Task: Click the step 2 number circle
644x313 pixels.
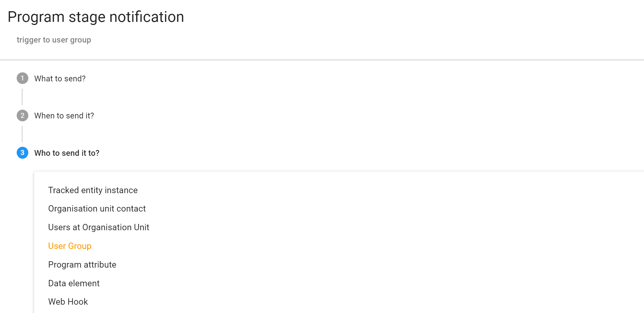Action: pos(22,116)
